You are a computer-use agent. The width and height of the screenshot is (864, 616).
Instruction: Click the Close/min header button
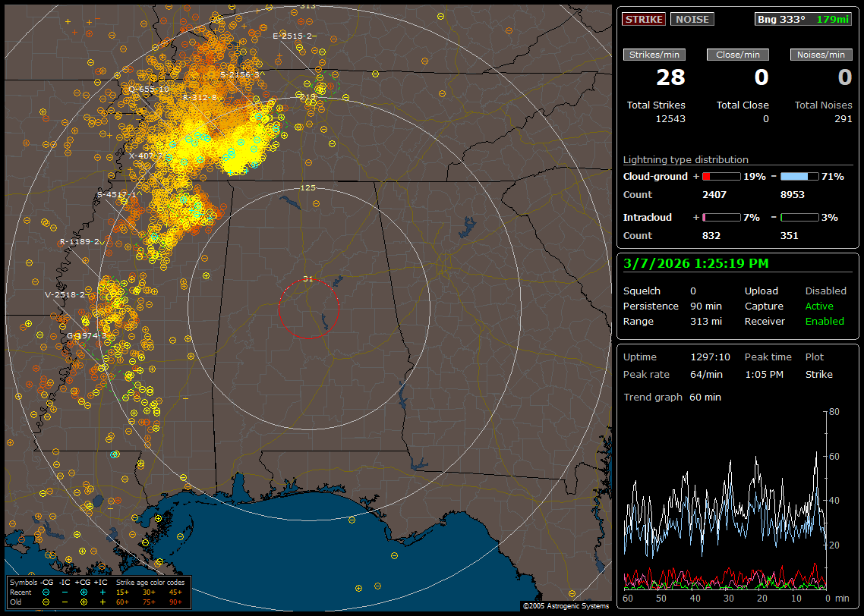click(x=738, y=55)
